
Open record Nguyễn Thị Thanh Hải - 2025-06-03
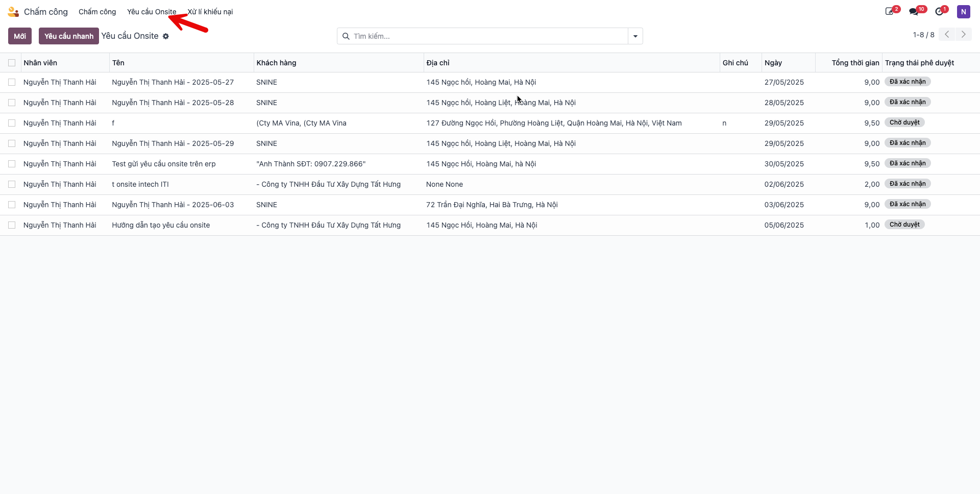173,205
